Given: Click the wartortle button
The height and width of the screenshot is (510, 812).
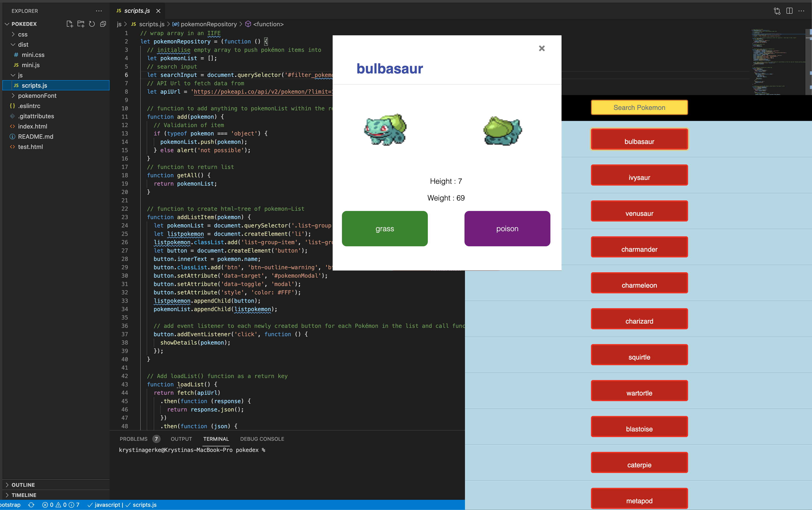Looking at the screenshot, I should point(639,391).
